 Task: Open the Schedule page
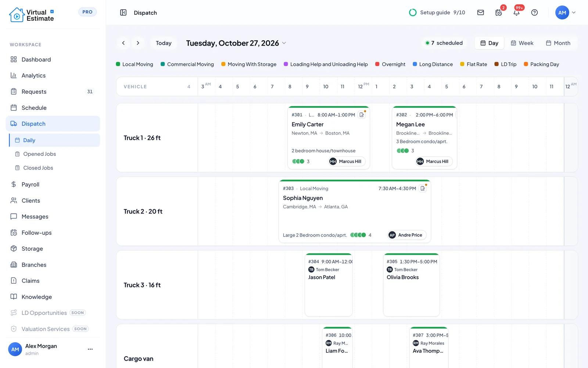pyautogui.click(x=53, y=108)
